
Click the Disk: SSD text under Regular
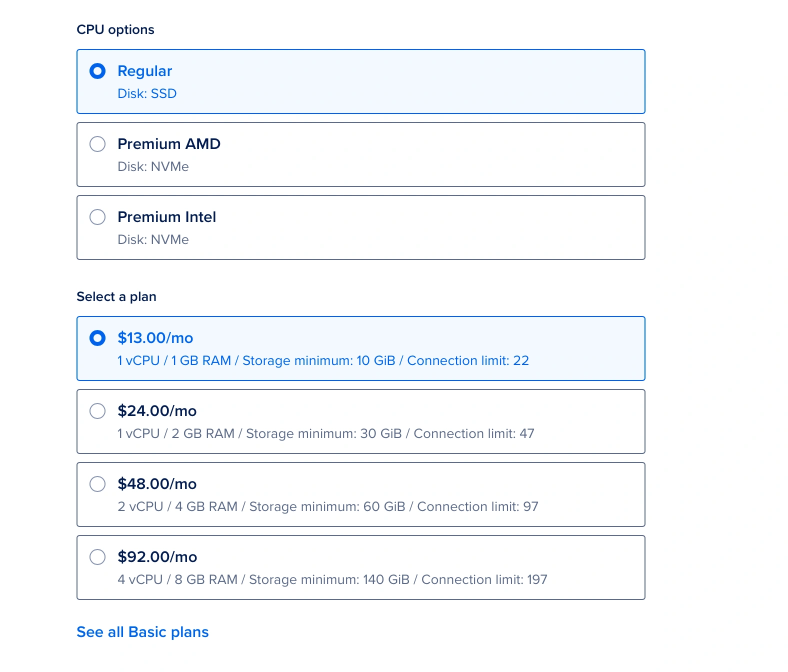[x=147, y=93]
